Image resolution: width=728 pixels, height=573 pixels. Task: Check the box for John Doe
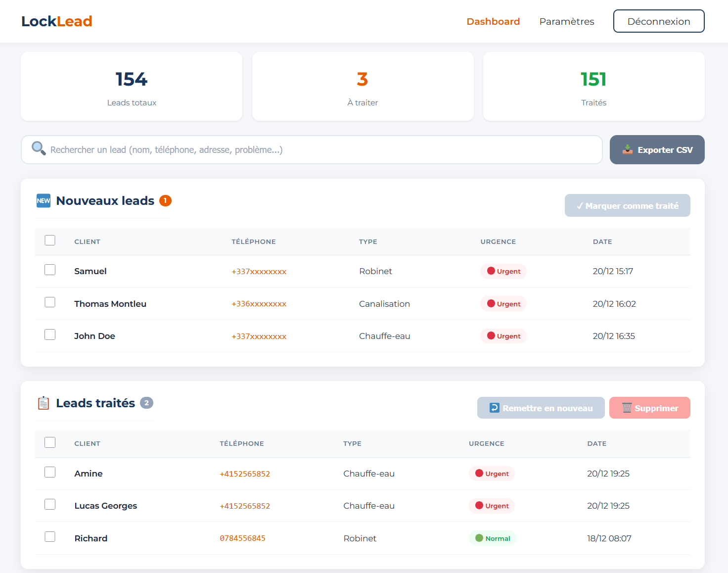[x=50, y=334]
